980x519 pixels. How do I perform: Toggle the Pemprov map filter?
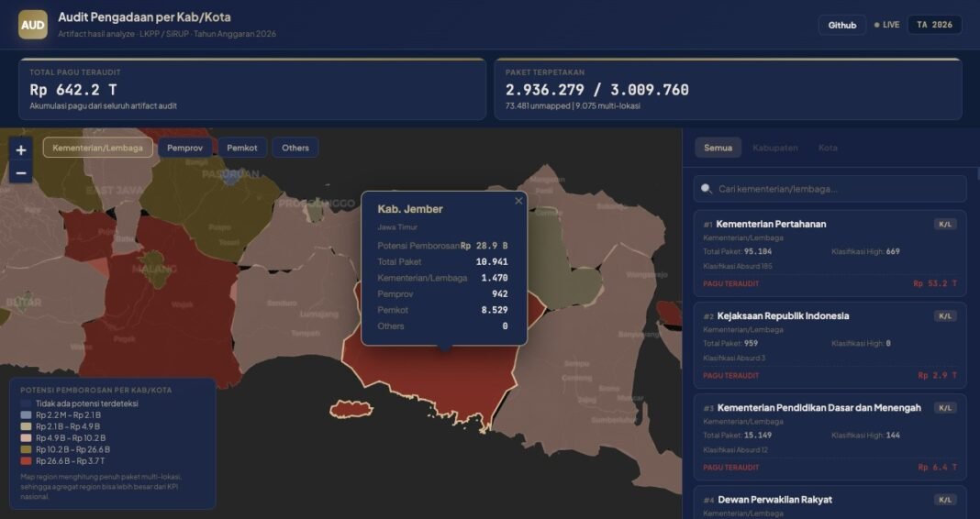(185, 148)
